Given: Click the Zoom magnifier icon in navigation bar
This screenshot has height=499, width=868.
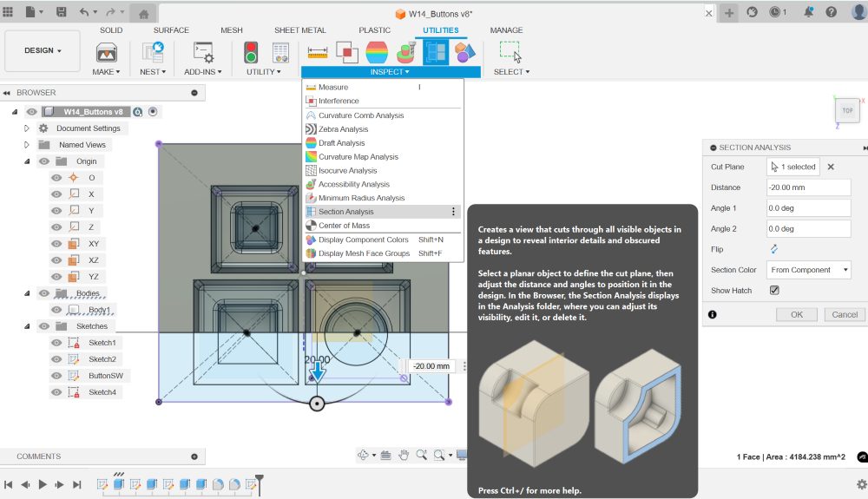Looking at the screenshot, I should tap(421, 455).
